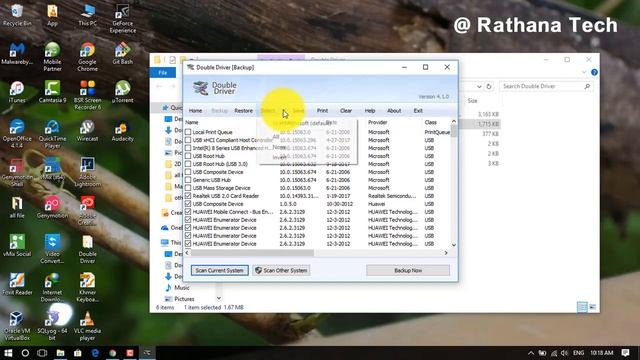This screenshot has height=360, width=640.
Task: Click the Scan Other System button
Action: [281, 271]
